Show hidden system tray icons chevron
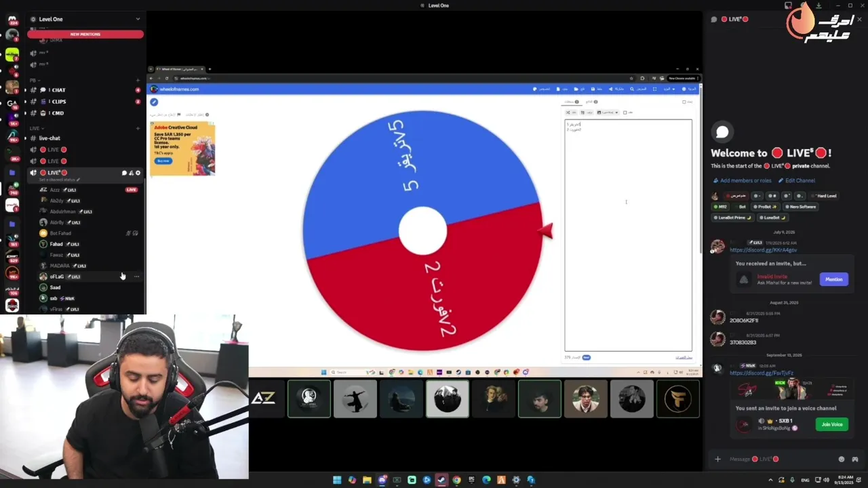The height and width of the screenshot is (488, 868). click(x=770, y=480)
